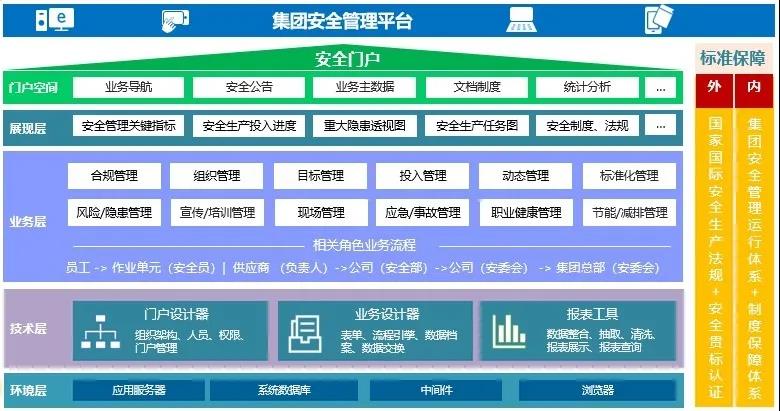The image size is (780, 411).
Task: Click the 集团安全管理平台 title
Action: [x=342, y=21]
